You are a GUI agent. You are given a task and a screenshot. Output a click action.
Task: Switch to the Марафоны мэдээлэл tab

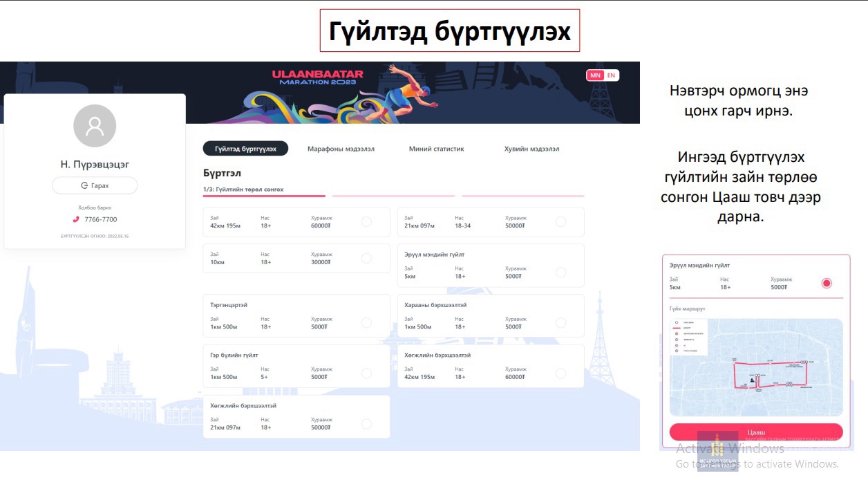click(341, 149)
